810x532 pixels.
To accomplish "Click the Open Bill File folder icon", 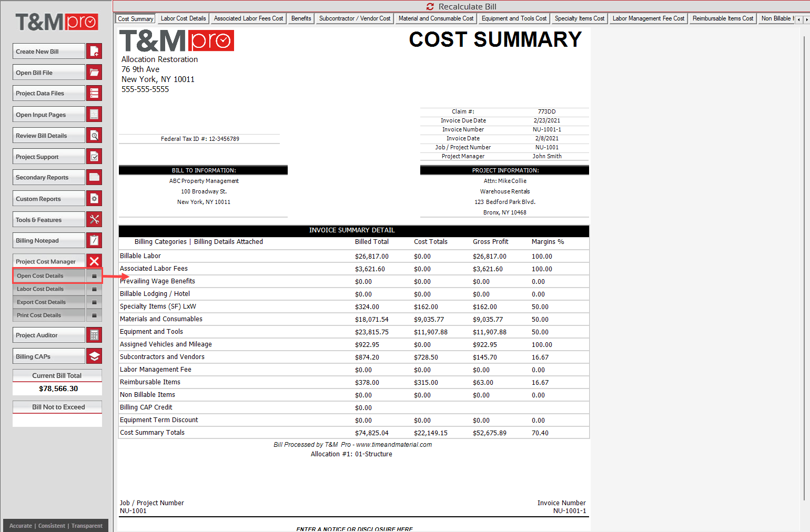I will tap(94, 72).
